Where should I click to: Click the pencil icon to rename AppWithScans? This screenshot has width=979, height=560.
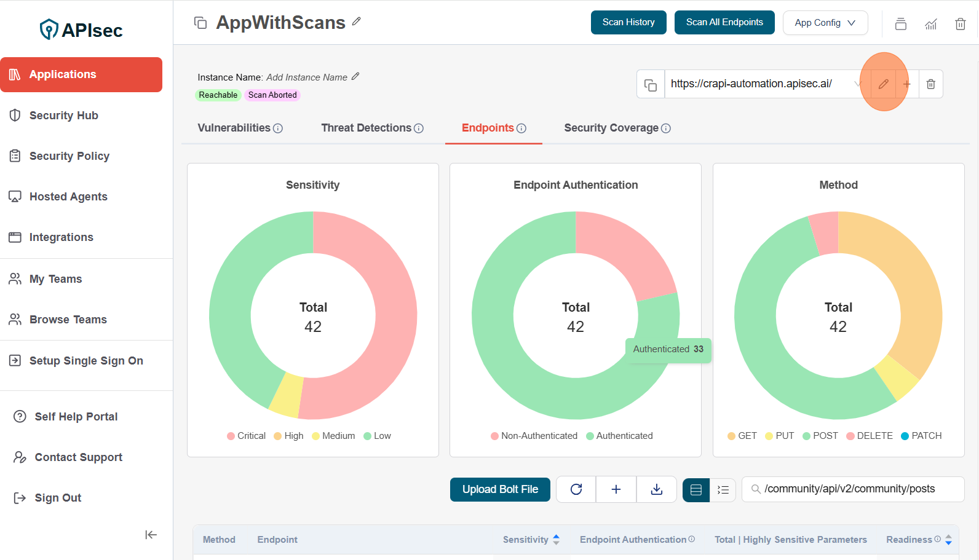pyautogui.click(x=356, y=22)
